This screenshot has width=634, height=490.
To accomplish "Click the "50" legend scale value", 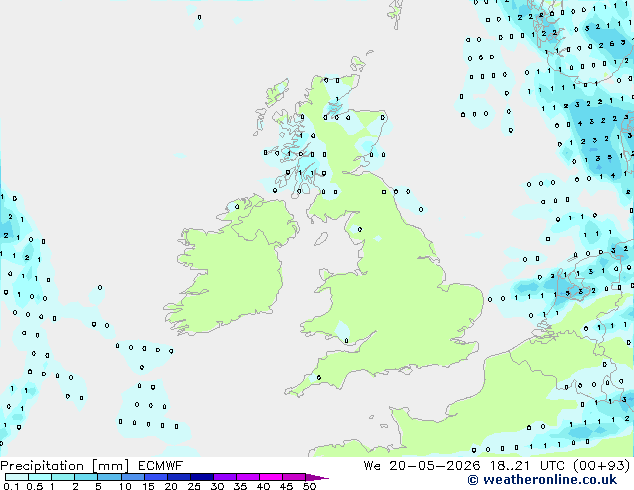I will [x=309, y=486].
